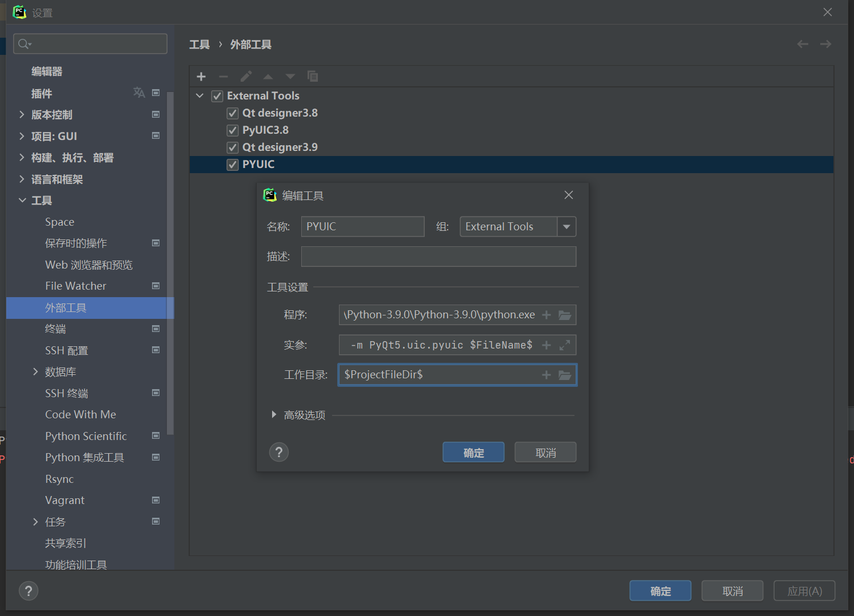This screenshot has width=854, height=616.
Task: Insert macro into Program field
Action: pyautogui.click(x=546, y=315)
